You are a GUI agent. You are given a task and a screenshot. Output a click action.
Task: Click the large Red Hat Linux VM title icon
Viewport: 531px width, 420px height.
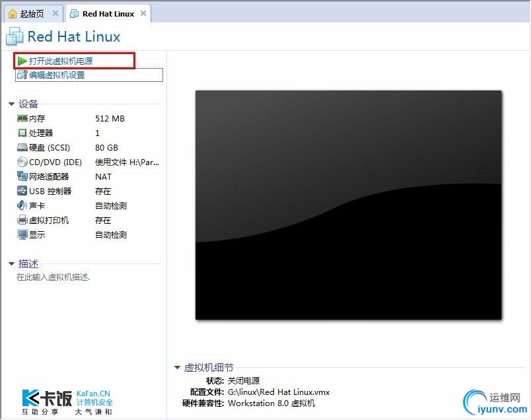[15, 36]
